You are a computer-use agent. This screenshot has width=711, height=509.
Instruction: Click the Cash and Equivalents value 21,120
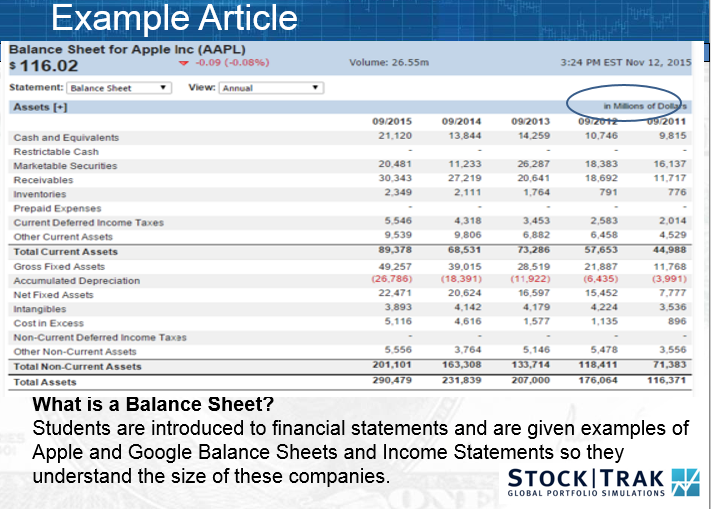click(x=395, y=136)
